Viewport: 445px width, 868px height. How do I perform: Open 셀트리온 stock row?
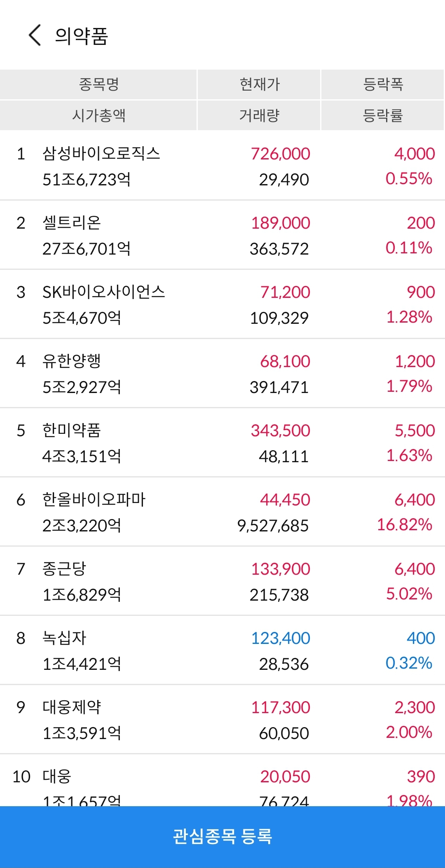click(x=222, y=235)
